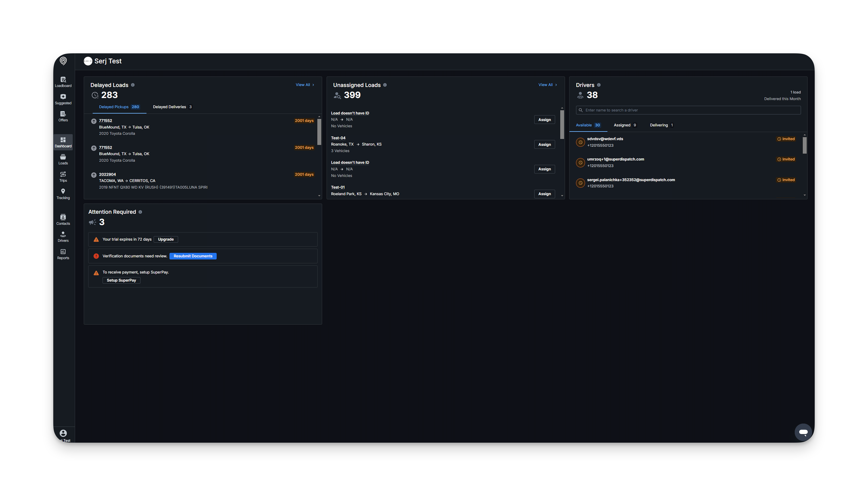Open Reports in the sidebar
Viewport: 868px width, 496px height.
(x=63, y=254)
